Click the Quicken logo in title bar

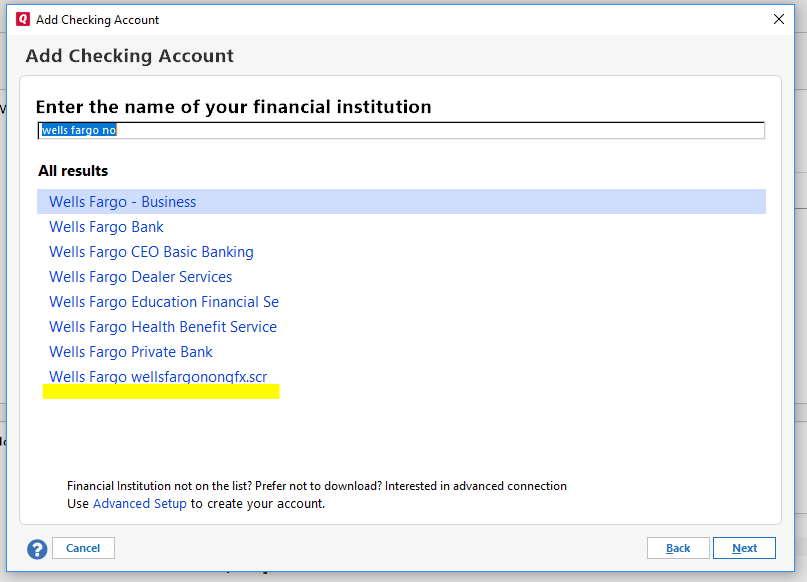pyautogui.click(x=22, y=19)
